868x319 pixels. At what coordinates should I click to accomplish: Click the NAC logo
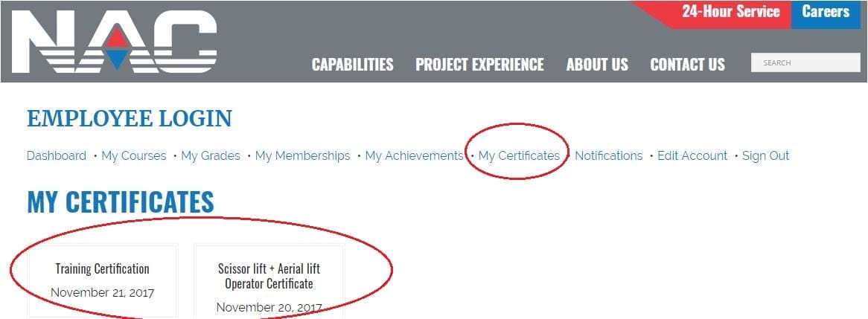[x=115, y=42]
